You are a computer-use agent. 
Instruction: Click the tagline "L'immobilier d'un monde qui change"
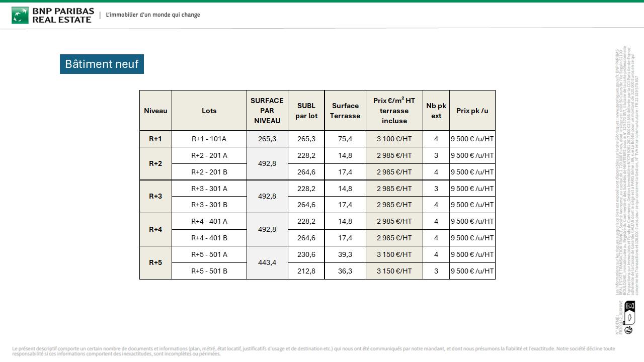pyautogui.click(x=153, y=15)
